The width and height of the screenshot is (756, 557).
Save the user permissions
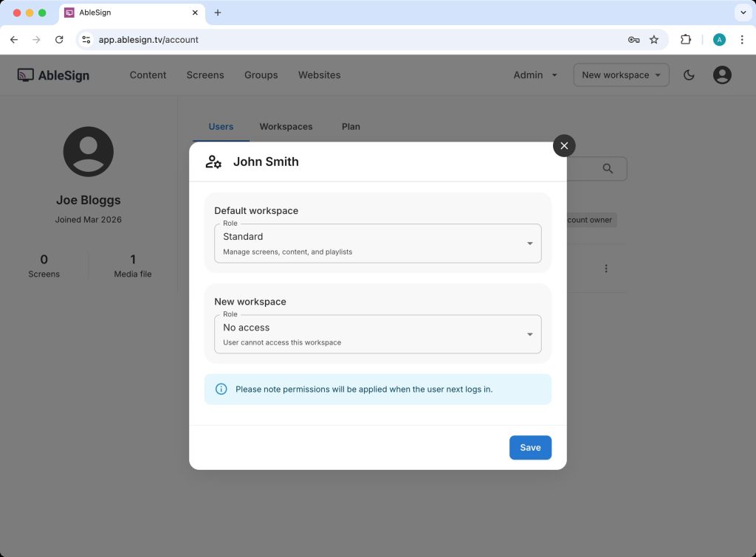point(530,447)
